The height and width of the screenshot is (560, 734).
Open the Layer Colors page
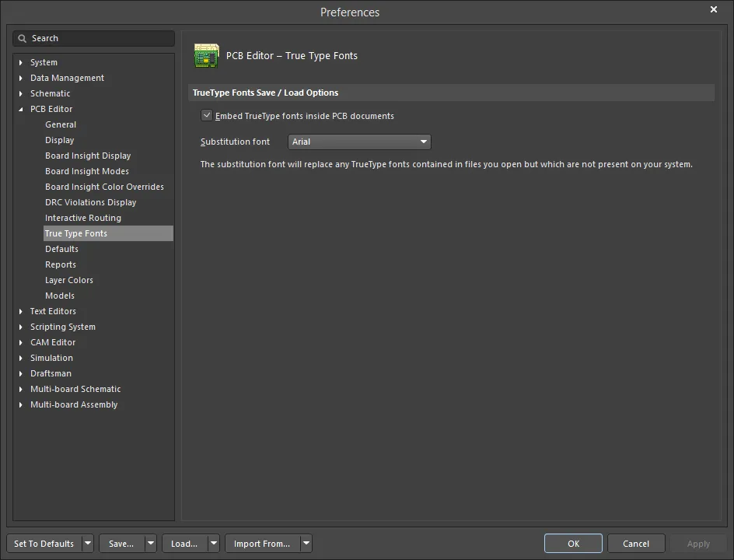68,280
